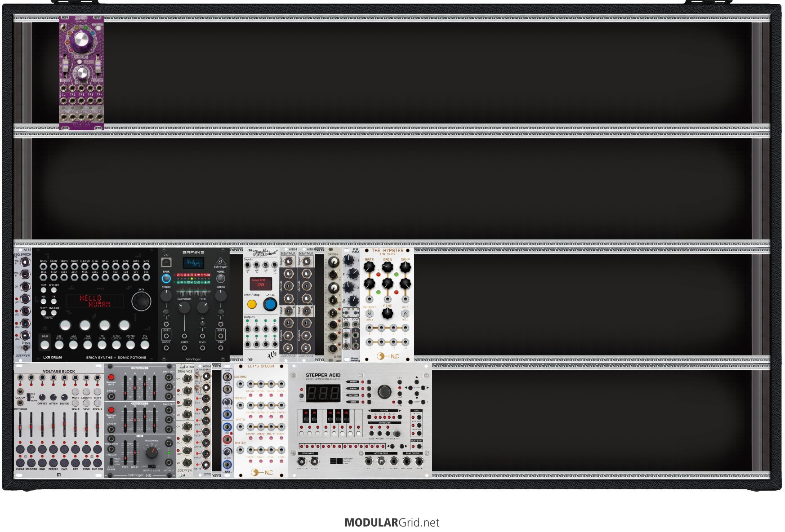Screen dimensions: 785x532
Task: Select the purple Mystic module in the top row
Action: [x=81, y=73]
